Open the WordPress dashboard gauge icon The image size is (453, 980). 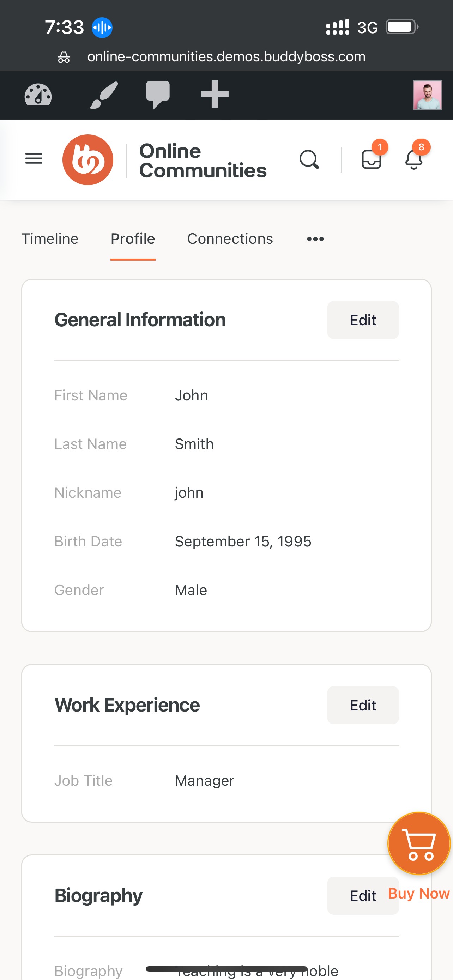38,95
